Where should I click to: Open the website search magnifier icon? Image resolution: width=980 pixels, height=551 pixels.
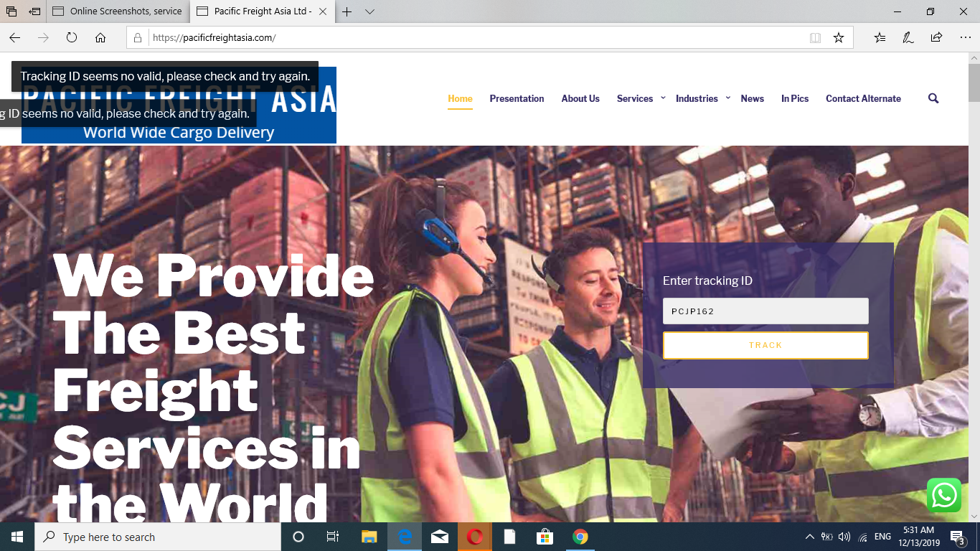(933, 98)
